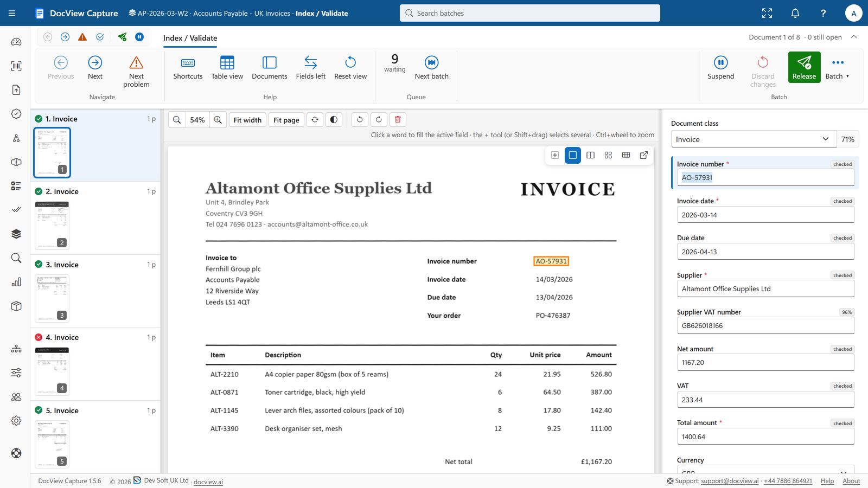Image resolution: width=868 pixels, height=488 pixels.
Task: Open Document class dropdown
Action: click(754, 139)
